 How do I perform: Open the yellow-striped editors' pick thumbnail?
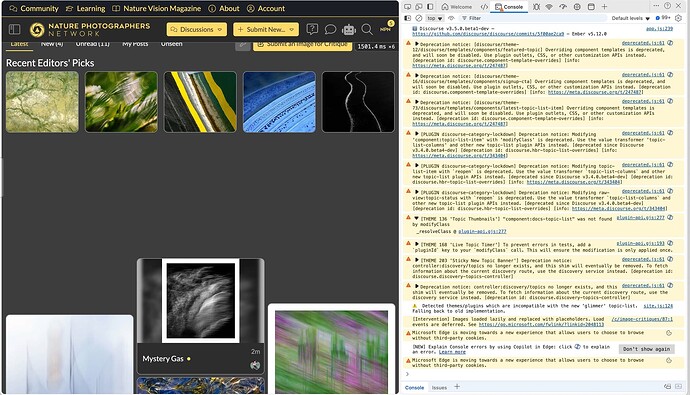pos(200,102)
